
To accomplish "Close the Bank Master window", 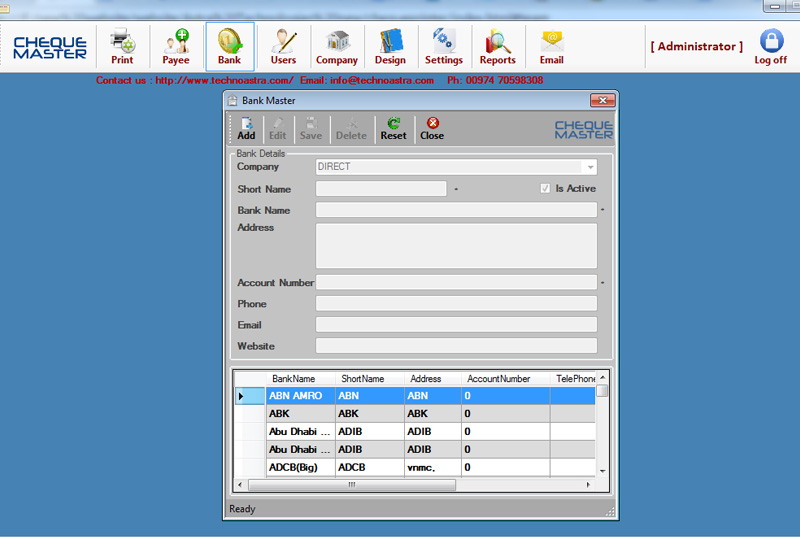I will [602, 101].
